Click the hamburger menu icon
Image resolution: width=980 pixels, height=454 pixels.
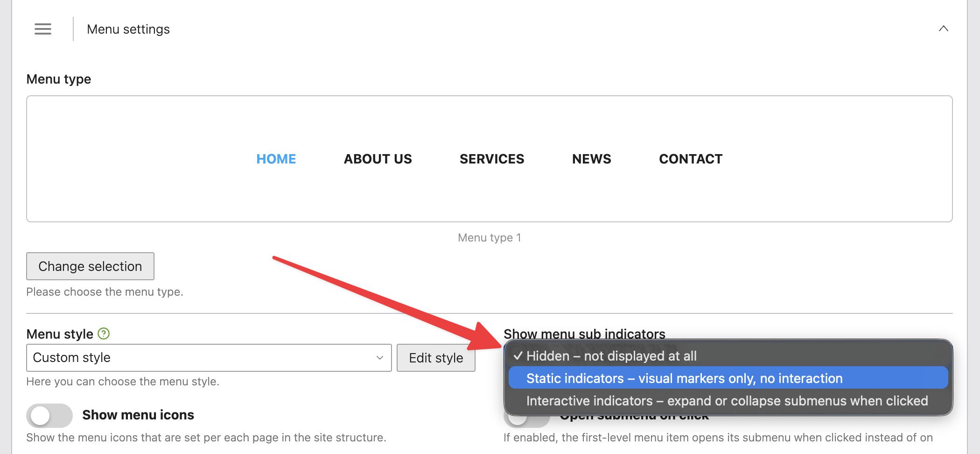point(43,29)
